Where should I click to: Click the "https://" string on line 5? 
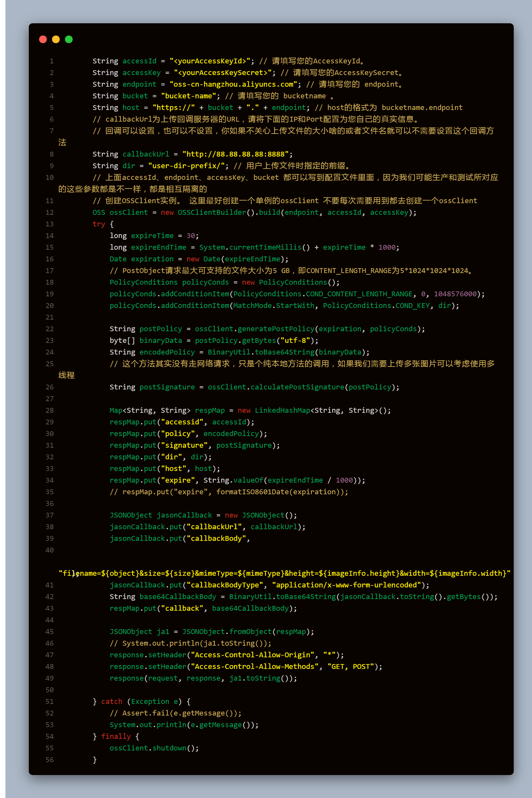173,107
